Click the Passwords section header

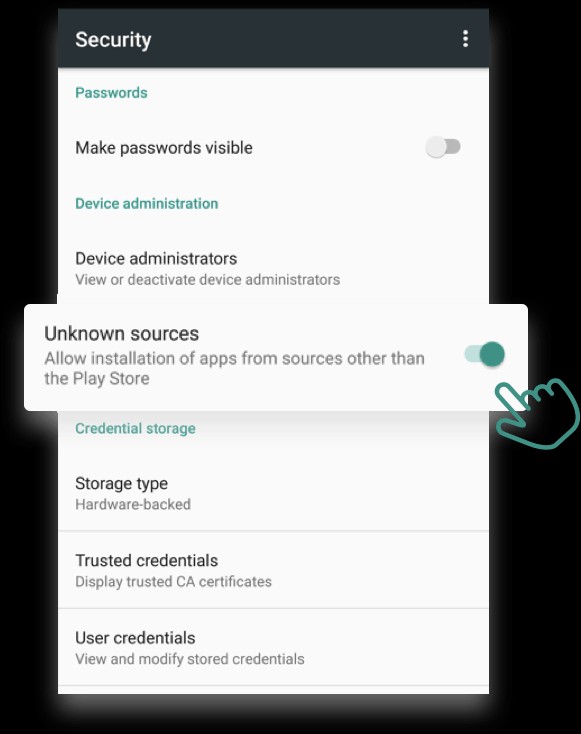point(111,93)
